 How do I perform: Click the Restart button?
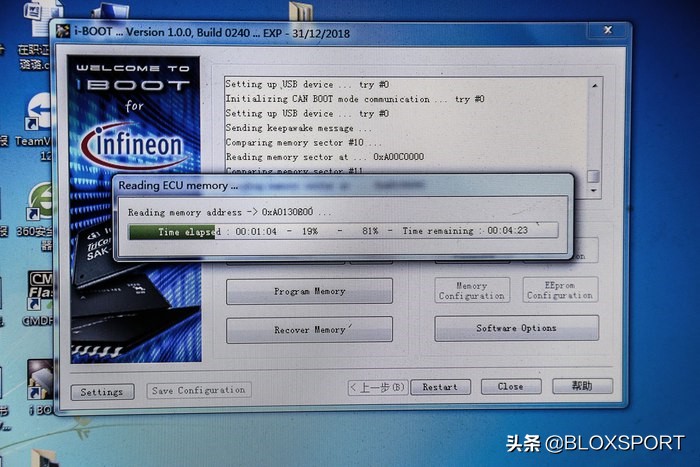click(x=440, y=387)
